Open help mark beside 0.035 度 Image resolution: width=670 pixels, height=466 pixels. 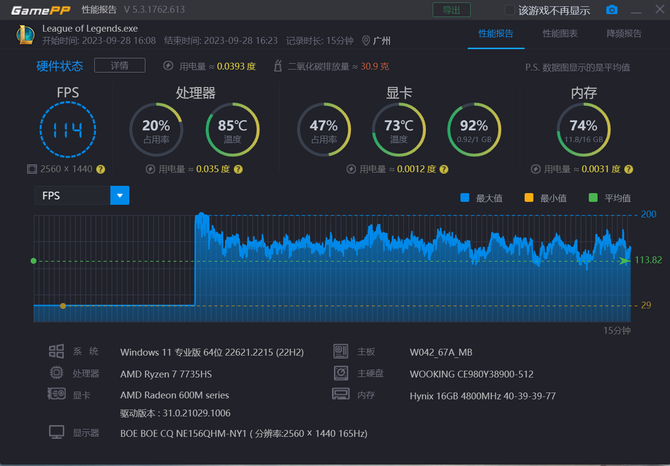(x=238, y=170)
